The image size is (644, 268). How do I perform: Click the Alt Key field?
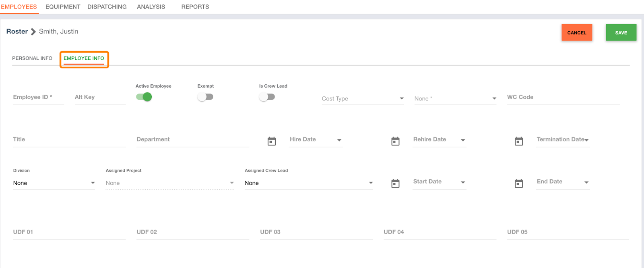tap(100, 97)
